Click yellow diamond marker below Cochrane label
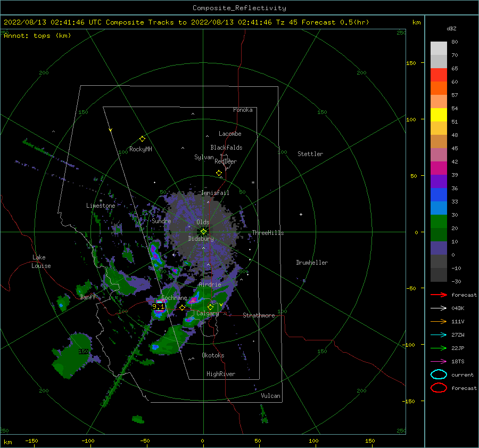Viewport: 479px width, 448px height. [x=183, y=308]
